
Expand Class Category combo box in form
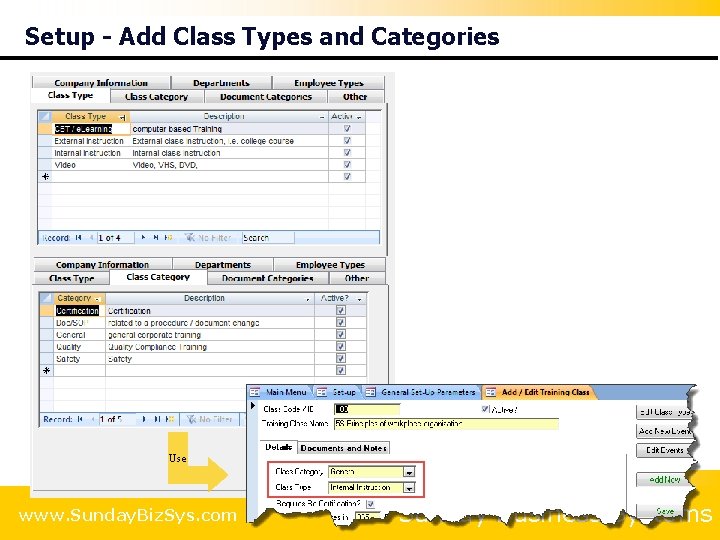tap(409, 472)
